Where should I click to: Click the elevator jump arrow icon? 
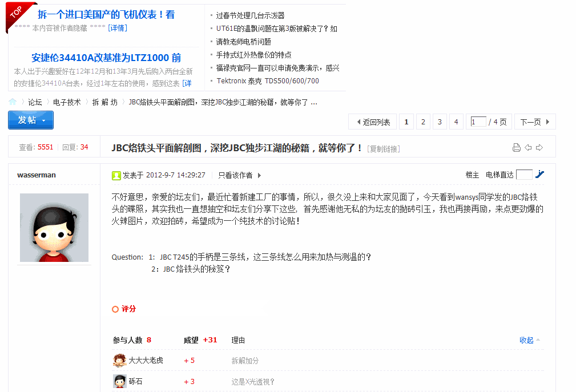[539, 175]
